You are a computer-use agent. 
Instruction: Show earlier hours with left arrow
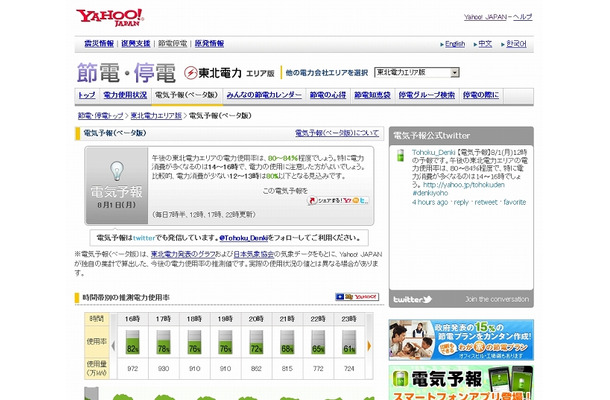coord(113,346)
